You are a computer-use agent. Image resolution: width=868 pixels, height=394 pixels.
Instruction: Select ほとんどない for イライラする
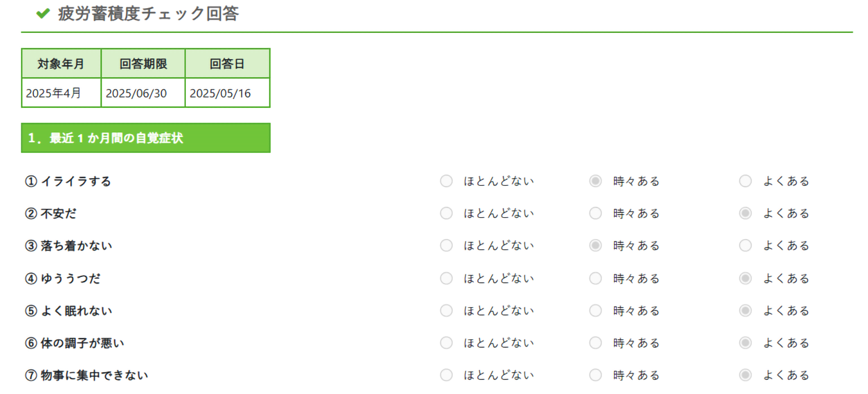coord(446,181)
